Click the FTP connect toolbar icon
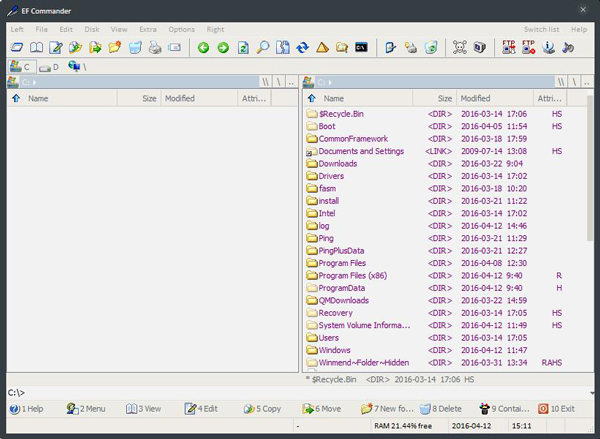 [509, 47]
